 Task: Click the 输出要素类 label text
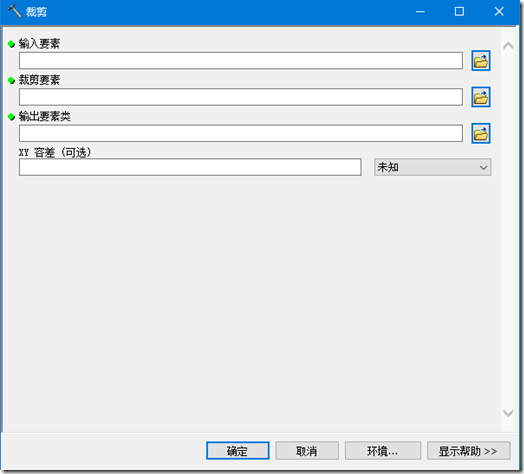point(45,117)
